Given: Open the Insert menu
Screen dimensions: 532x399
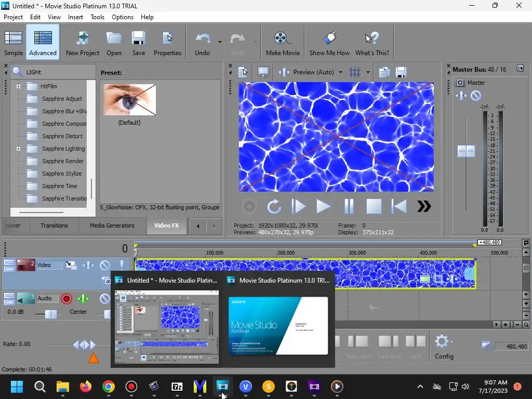Looking at the screenshot, I should (75, 17).
